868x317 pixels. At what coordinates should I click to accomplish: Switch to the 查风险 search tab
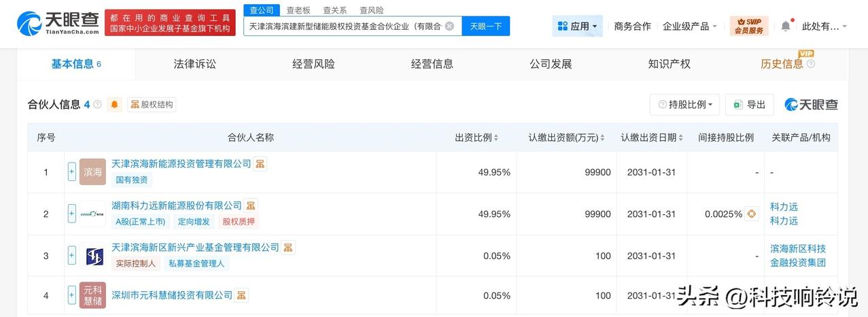[371, 10]
